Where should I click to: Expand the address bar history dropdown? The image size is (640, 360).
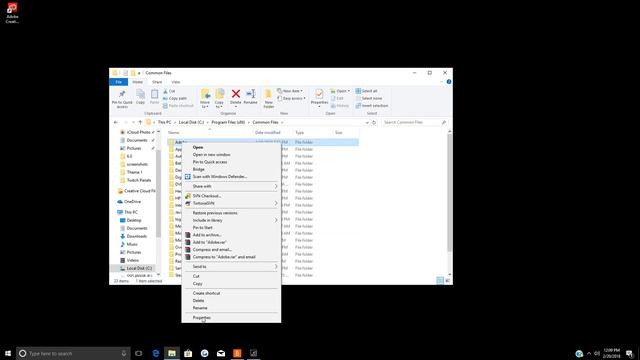coord(367,122)
